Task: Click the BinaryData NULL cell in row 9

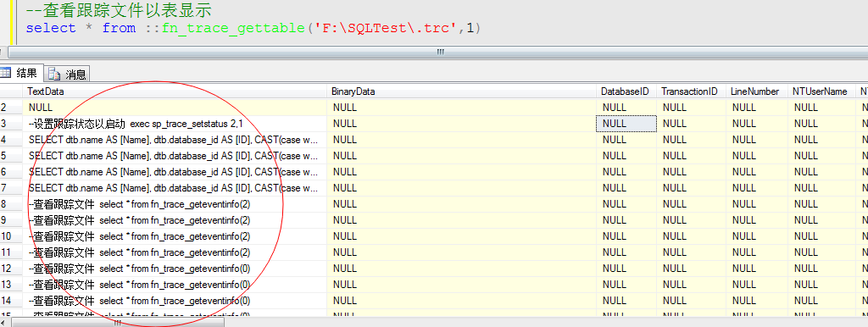Action: tap(462, 220)
